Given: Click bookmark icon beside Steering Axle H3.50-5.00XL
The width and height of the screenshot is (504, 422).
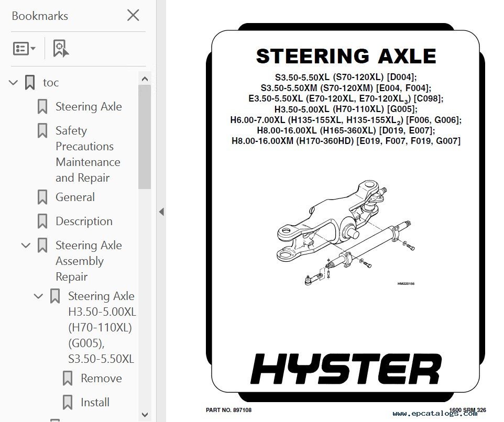Looking at the screenshot, I should click(x=55, y=296).
